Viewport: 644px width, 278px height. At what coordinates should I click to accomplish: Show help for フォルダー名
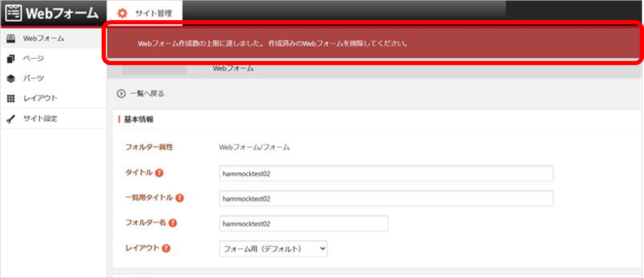point(173,223)
